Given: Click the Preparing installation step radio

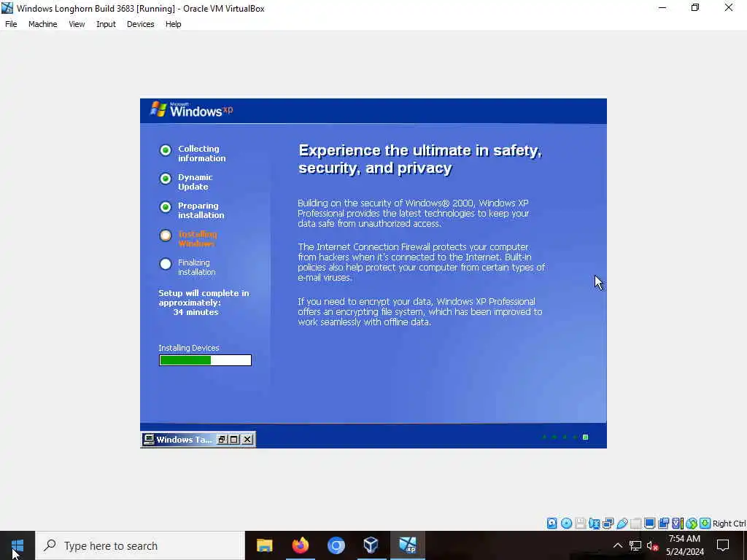Looking at the screenshot, I should [166, 207].
